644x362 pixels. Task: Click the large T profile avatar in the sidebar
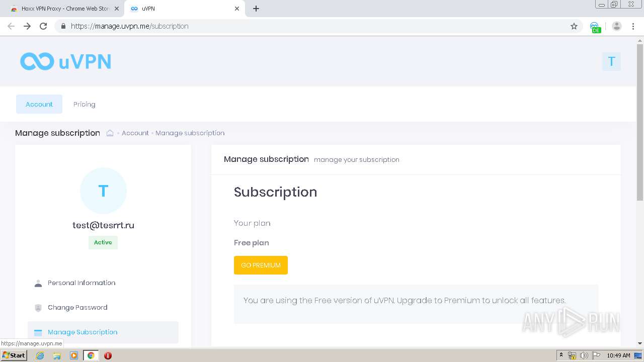point(103,191)
